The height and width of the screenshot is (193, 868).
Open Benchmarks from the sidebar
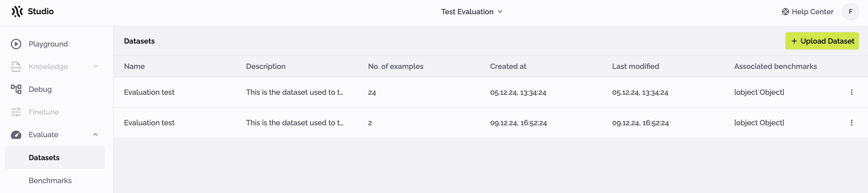pos(50,181)
